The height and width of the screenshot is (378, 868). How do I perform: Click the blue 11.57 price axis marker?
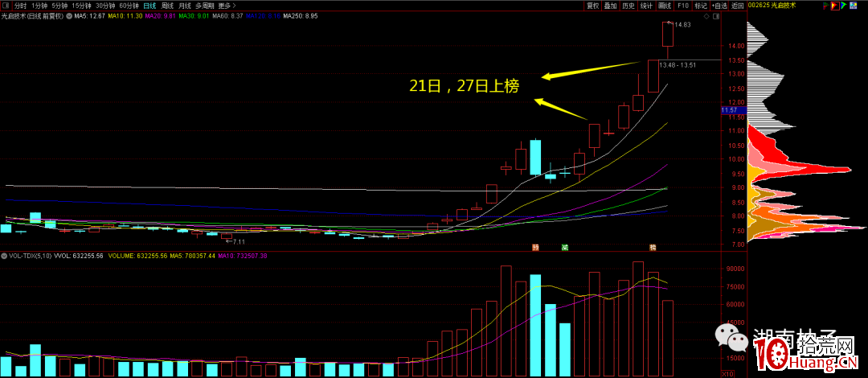734,110
